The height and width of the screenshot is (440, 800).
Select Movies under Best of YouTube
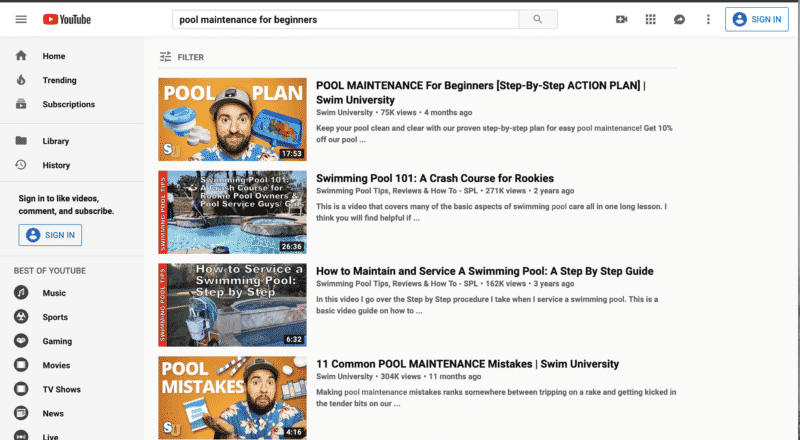pyautogui.click(x=56, y=365)
